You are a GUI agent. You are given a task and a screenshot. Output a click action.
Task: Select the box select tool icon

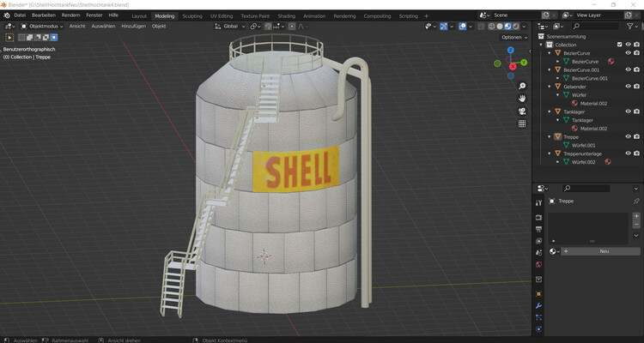(x=9, y=38)
